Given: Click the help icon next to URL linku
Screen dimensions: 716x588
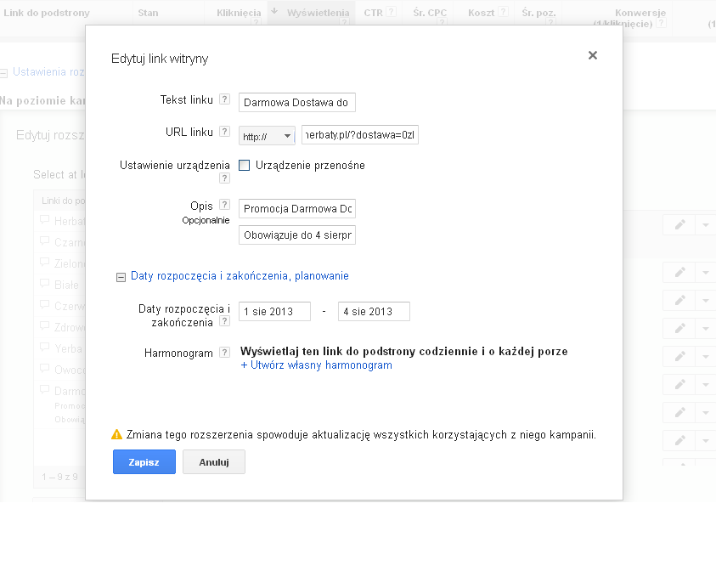Looking at the screenshot, I should (224, 132).
